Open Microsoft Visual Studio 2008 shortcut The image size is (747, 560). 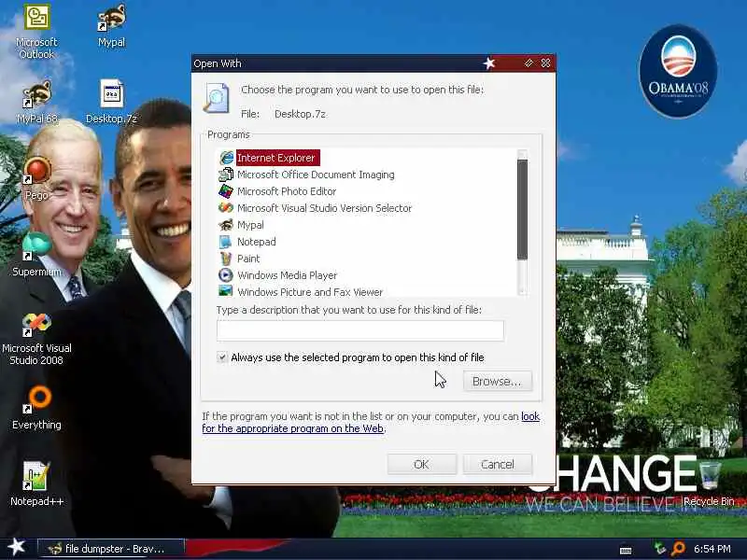coord(36,339)
